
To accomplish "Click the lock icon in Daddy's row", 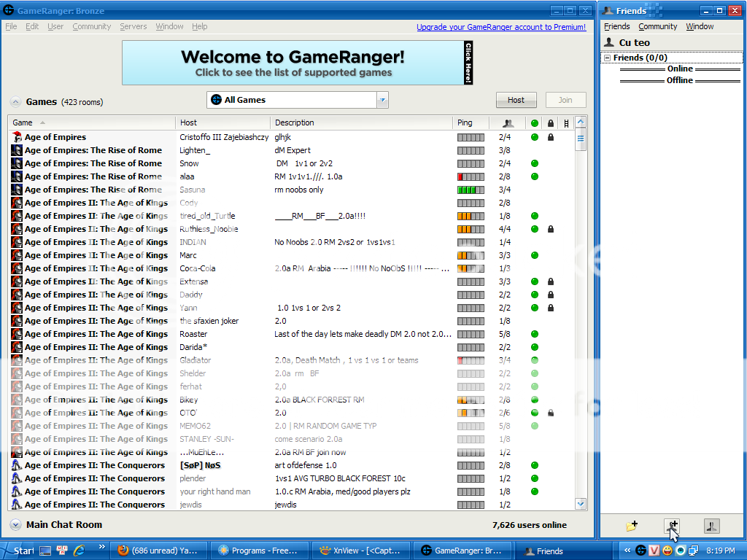I will [551, 295].
